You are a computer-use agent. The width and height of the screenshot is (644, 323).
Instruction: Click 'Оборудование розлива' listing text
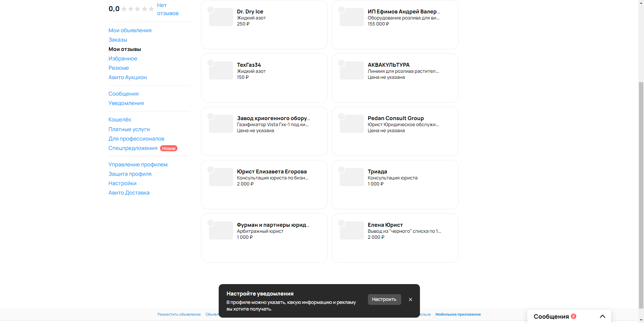pyautogui.click(x=404, y=18)
